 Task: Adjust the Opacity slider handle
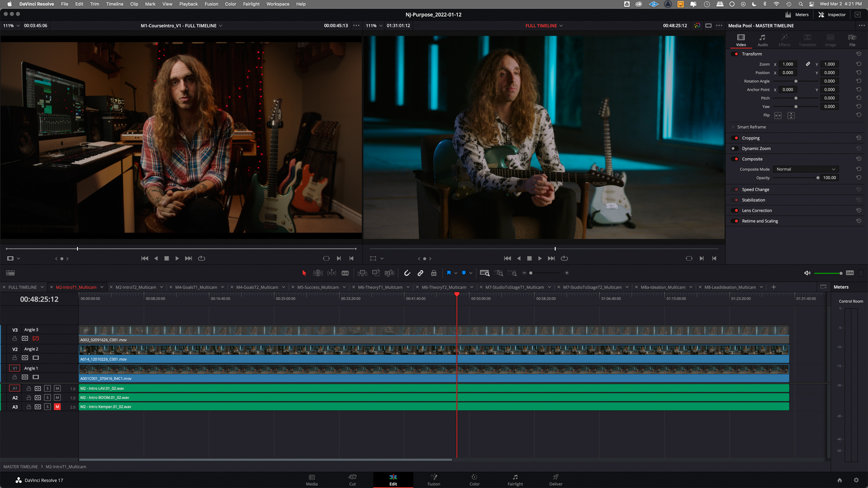pyautogui.click(x=818, y=178)
